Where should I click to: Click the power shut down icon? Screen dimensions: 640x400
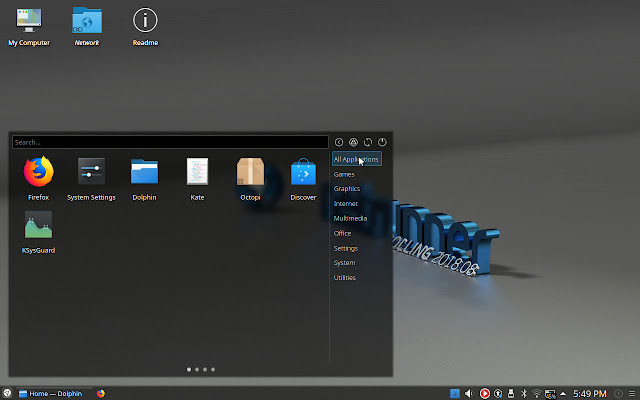[382, 142]
